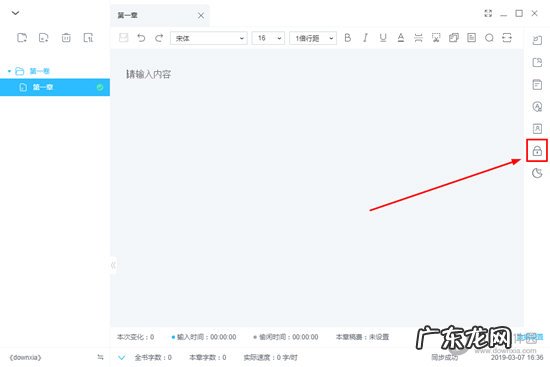Close the 第一章 tab
The image size is (550, 367).
click(201, 15)
